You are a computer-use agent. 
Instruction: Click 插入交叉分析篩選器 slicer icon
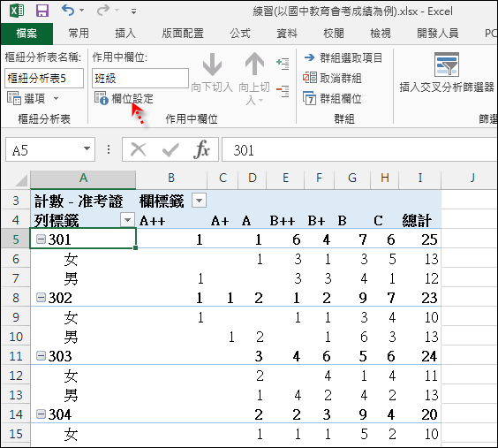click(447, 65)
